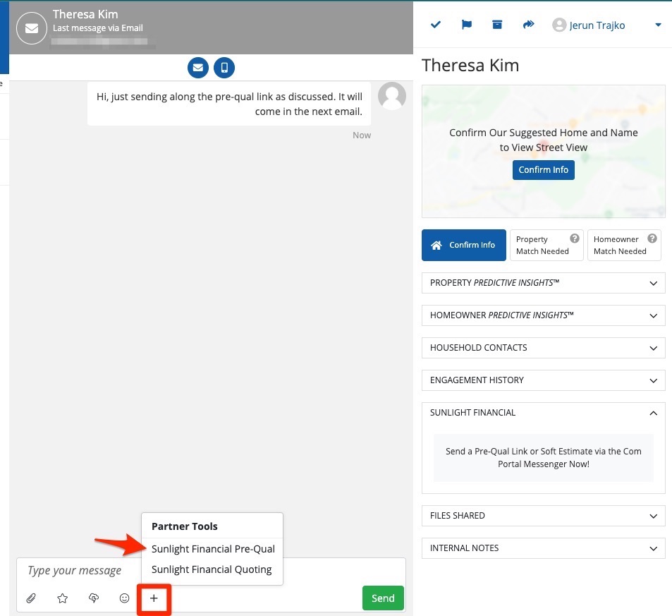This screenshot has height=616, width=672.
Task: Open the Jerun Trajko assignee dropdown
Action: tap(606, 25)
